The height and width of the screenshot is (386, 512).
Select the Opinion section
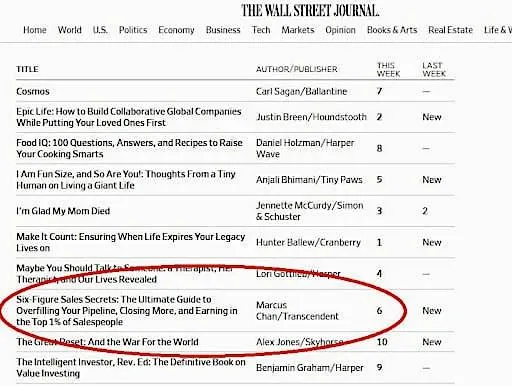click(340, 30)
